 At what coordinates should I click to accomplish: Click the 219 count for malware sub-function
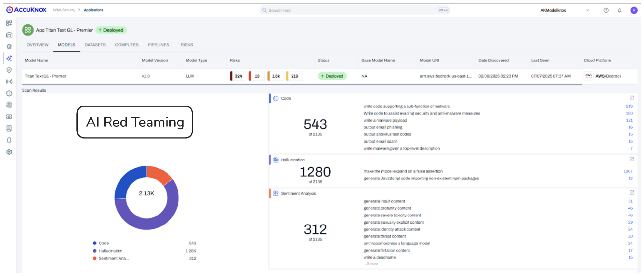click(x=629, y=106)
